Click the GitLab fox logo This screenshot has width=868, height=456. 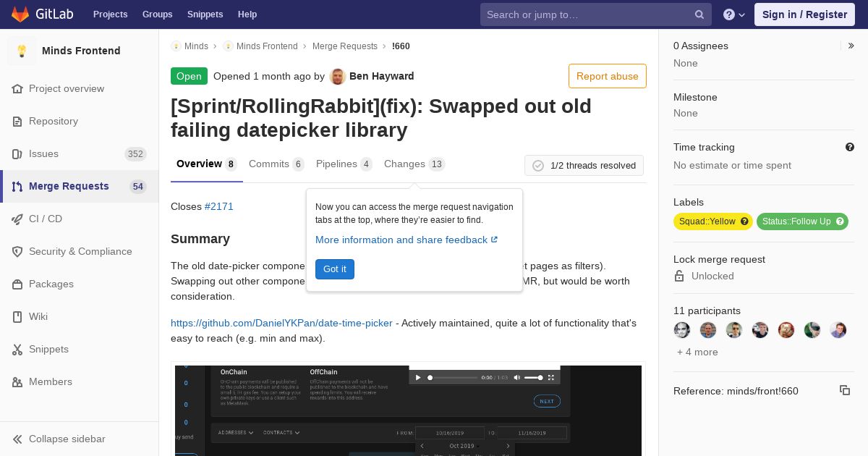[x=20, y=14]
